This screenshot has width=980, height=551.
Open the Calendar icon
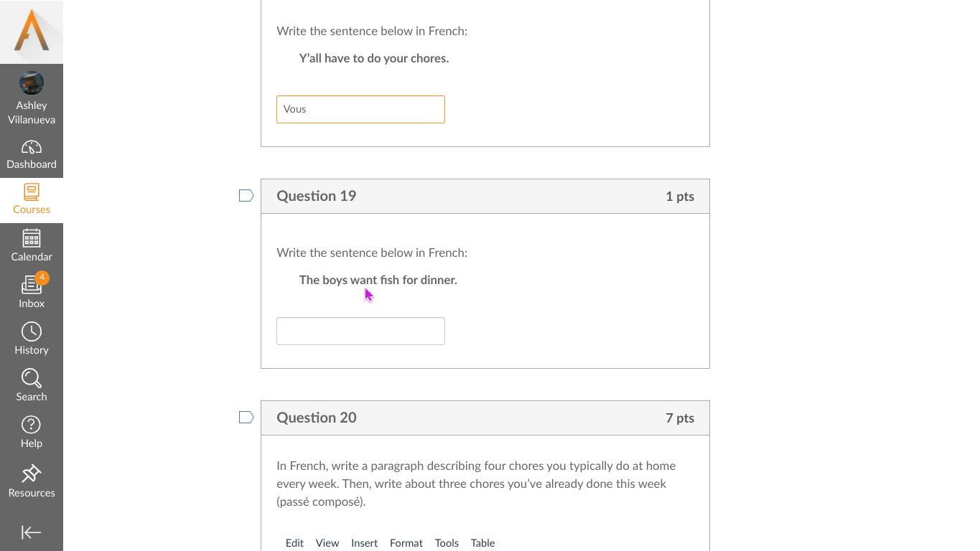coord(32,239)
